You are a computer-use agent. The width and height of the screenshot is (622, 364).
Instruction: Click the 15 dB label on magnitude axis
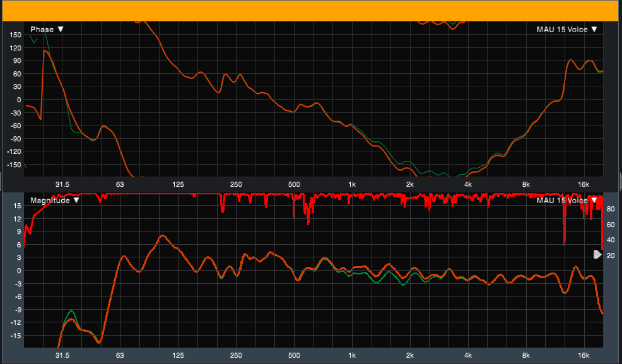(x=18, y=218)
